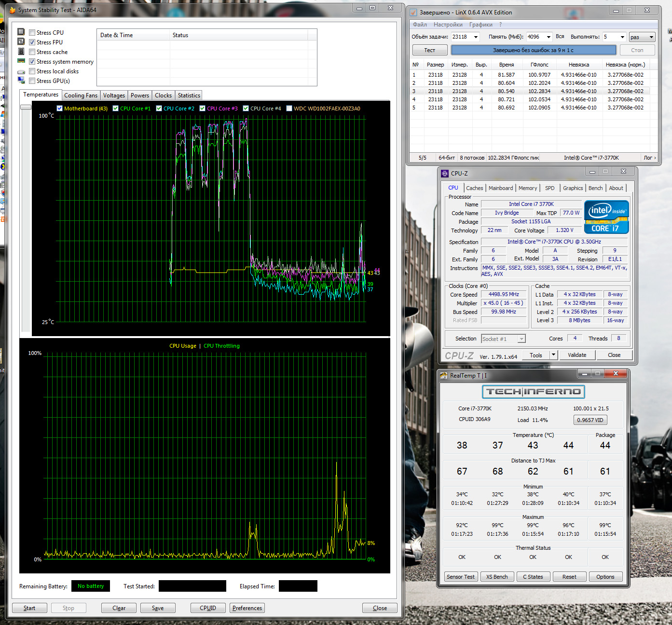Open RealTemp Options

click(605, 577)
